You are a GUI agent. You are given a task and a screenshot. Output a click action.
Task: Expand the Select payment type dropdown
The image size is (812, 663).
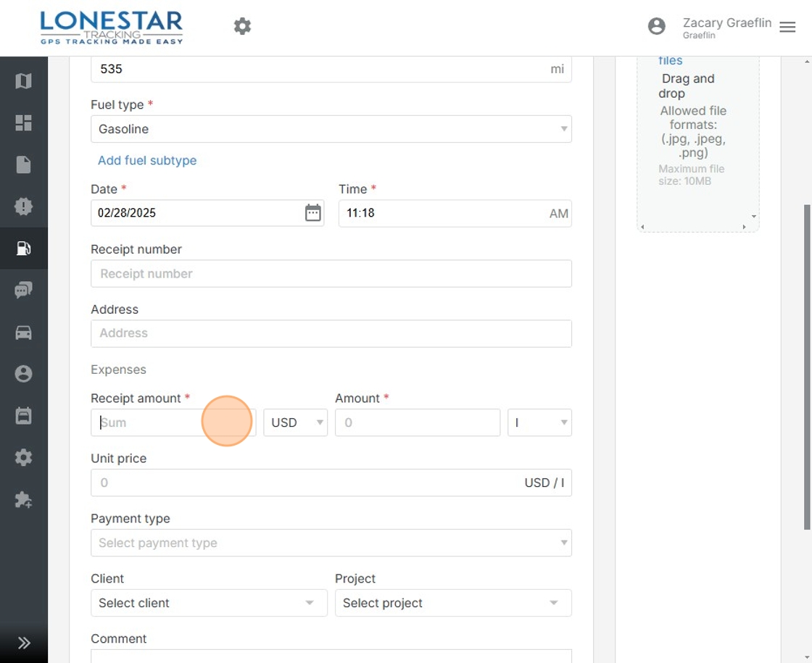click(331, 543)
